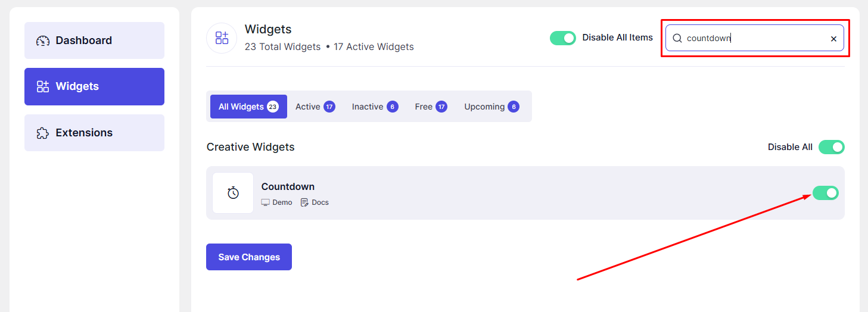Click the search magnifier icon

pyautogui.click(x=677, y=38)
